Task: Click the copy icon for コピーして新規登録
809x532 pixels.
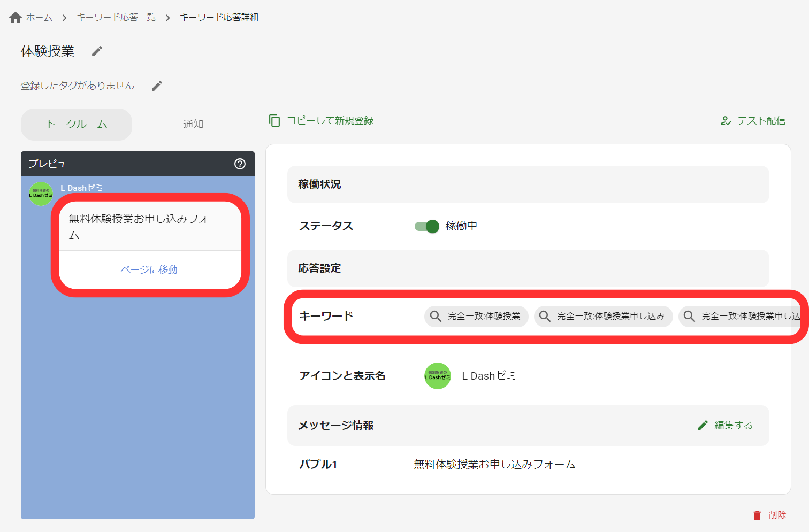Action: click(x=274, y=120)
